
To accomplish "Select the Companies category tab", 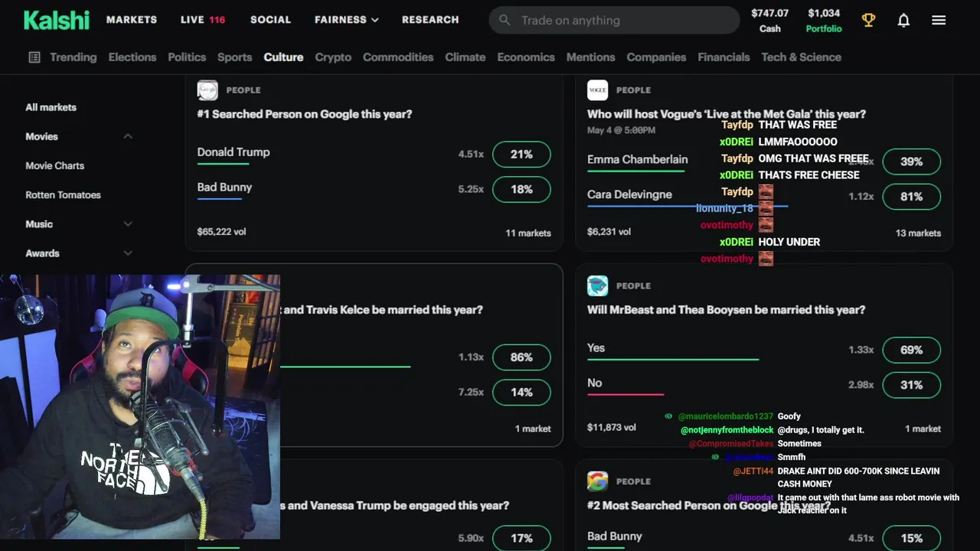I will click(656, 57).
